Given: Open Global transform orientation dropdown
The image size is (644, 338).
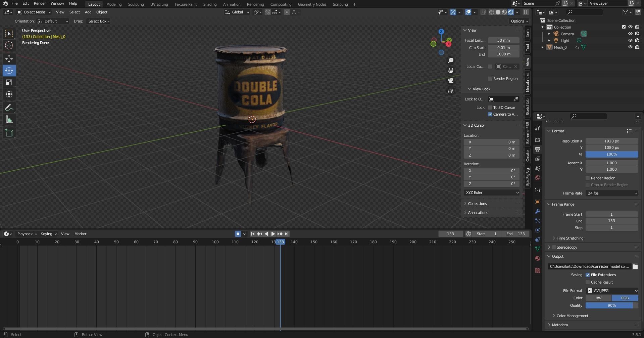Looking at the screenshot, I should pyautogui.click(x=237, y=12).
